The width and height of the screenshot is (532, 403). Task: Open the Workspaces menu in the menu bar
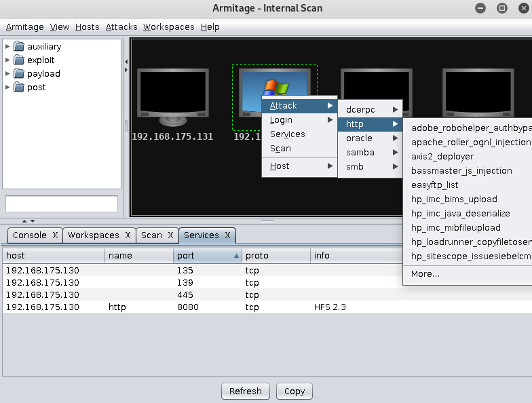tap(168, 27)
